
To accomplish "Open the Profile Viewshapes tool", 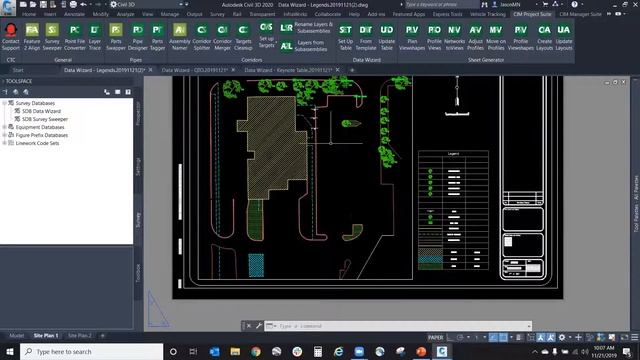I will point(521,37).
